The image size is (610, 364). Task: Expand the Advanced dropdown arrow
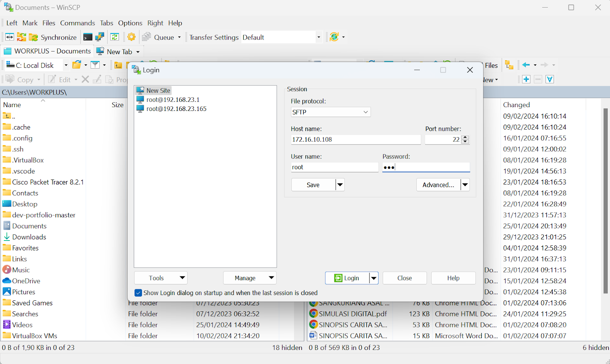465,185
